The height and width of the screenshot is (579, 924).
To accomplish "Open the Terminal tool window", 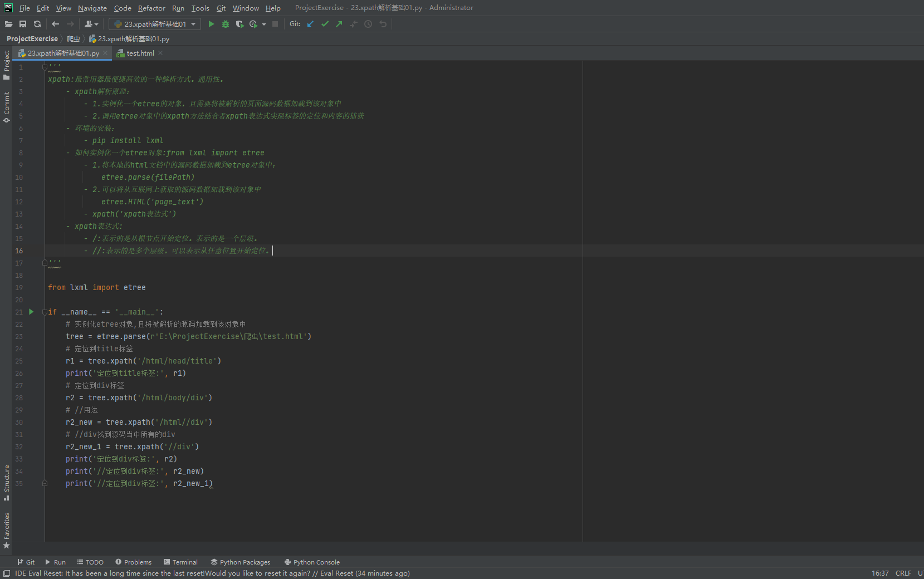I will tap(180, 562).
